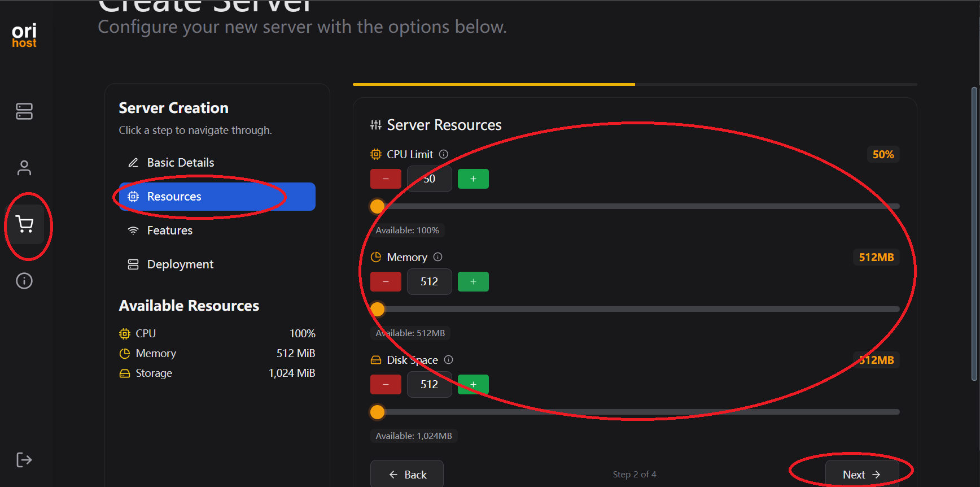Increase CPU limit with plus button
The image size is (980, 487).
click(473, 179)
